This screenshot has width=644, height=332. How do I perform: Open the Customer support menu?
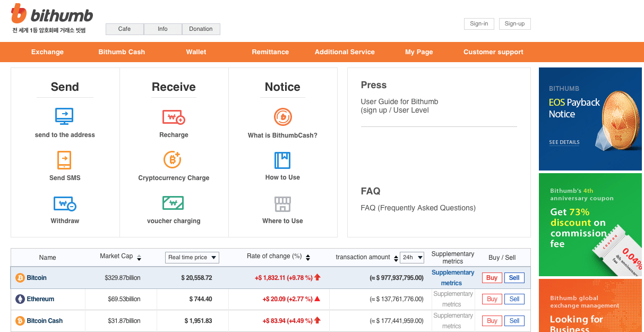point(493,52)
